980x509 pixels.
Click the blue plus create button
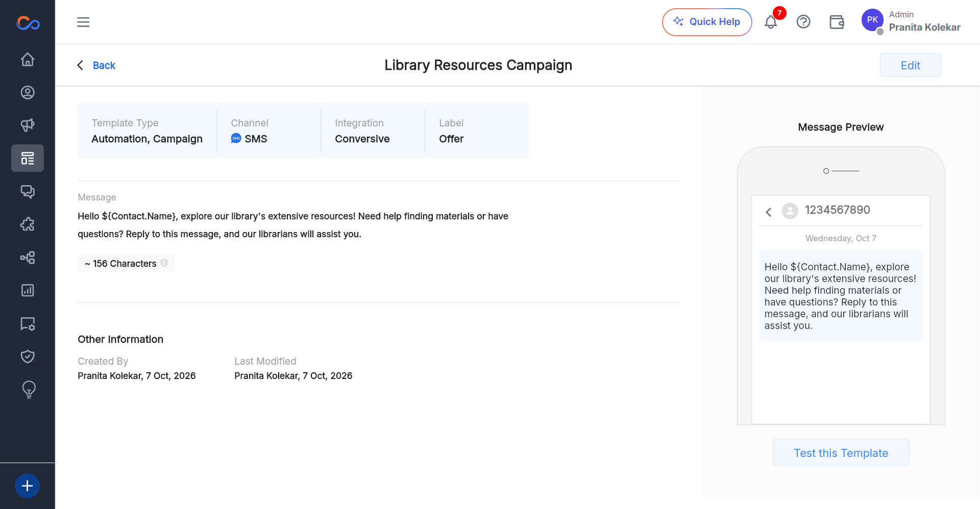[x=28, y=486]
